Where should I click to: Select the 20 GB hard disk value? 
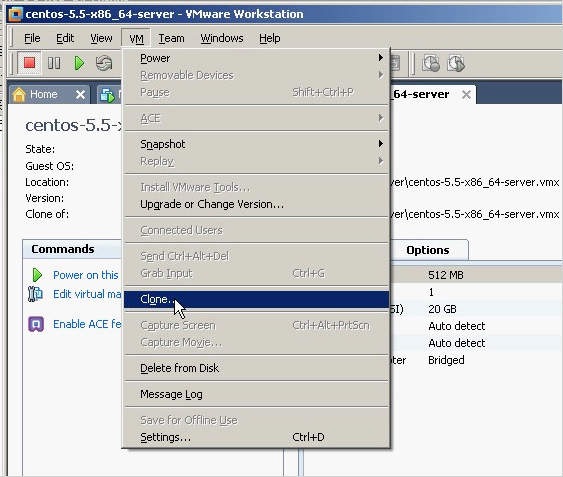[442, 309]
